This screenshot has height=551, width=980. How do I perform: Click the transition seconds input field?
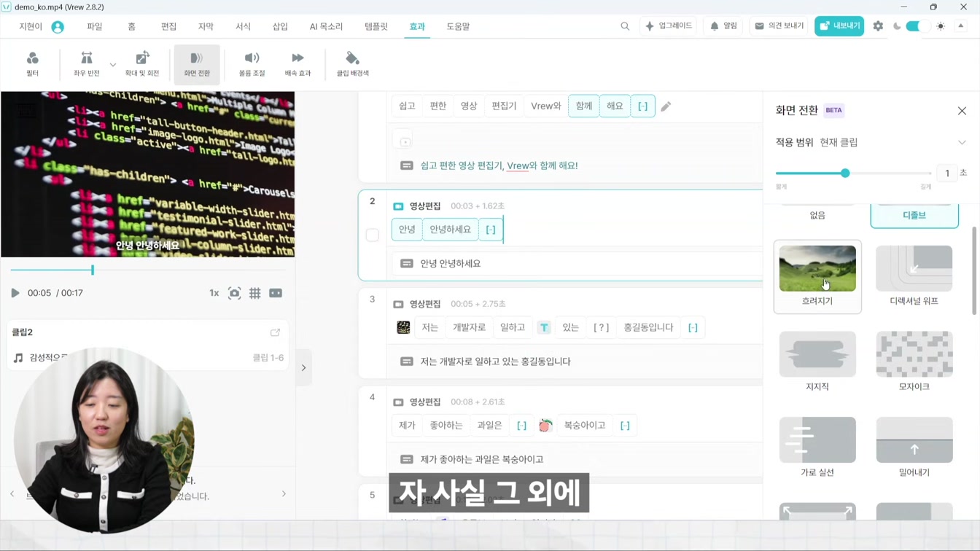[x=947, y=173]
